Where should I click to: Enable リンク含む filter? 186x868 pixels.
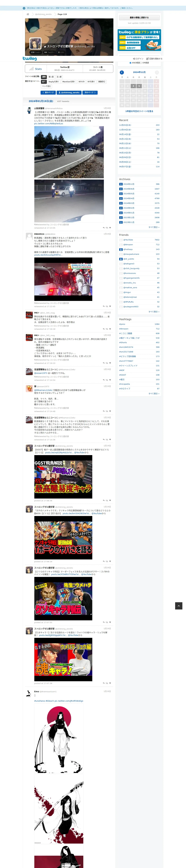tap(47, 86)
